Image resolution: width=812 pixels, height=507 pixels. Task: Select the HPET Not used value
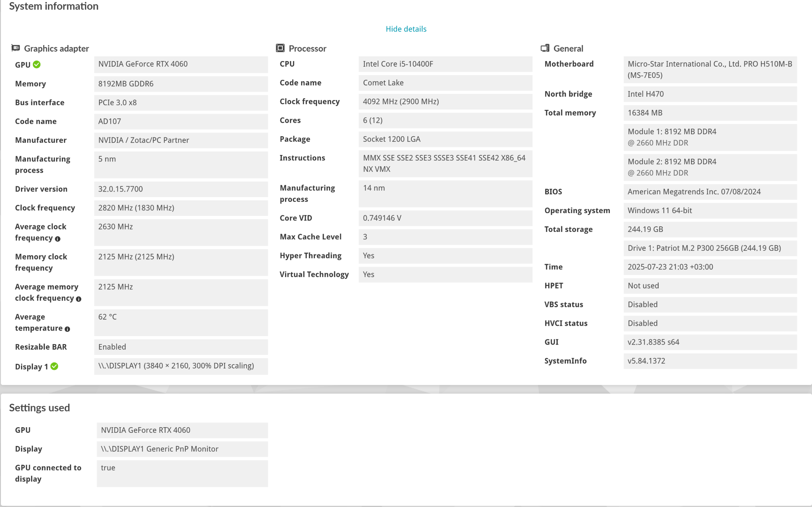tap(710, 286)
